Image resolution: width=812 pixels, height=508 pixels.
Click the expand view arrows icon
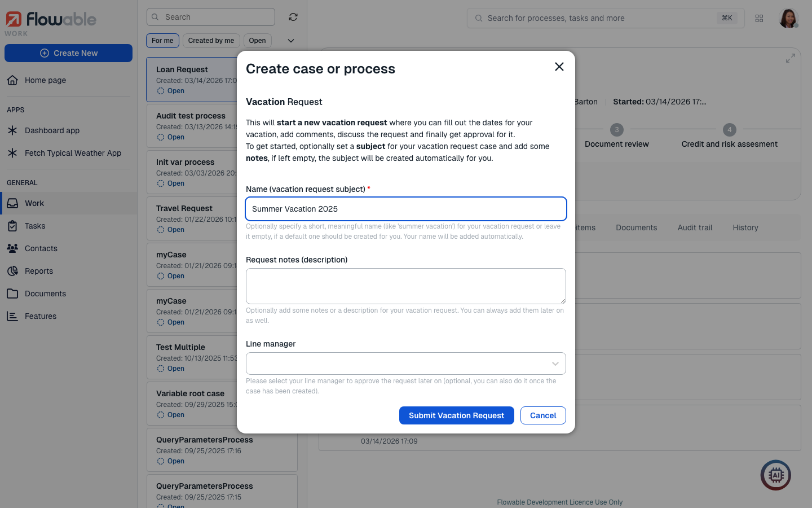pos(791,58)
